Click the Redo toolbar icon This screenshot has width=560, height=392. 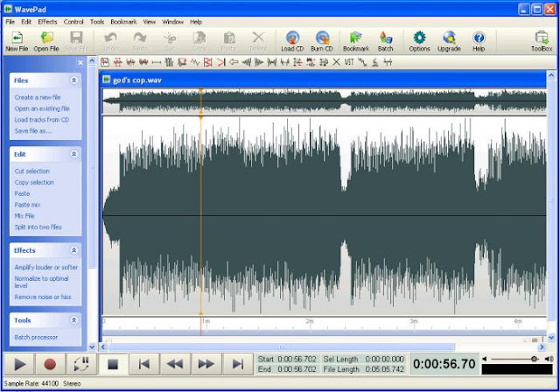tap(140, 41)
